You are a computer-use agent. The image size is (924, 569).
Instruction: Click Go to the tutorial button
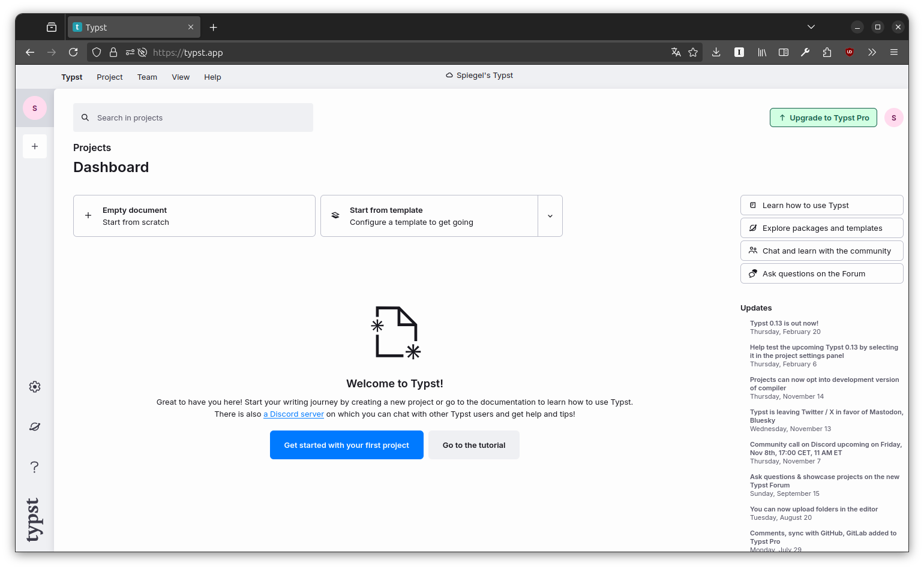coord(474,445)
